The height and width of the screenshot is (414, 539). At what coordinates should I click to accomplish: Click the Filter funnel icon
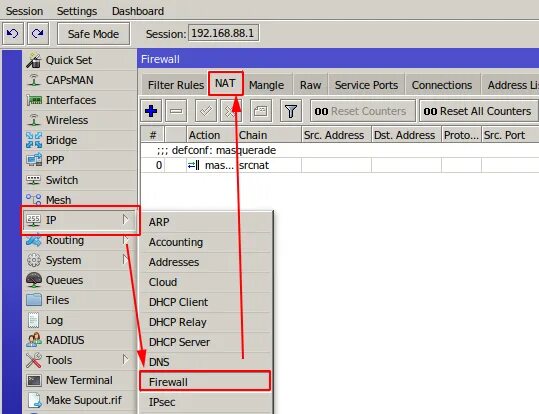tap(291, 111)
